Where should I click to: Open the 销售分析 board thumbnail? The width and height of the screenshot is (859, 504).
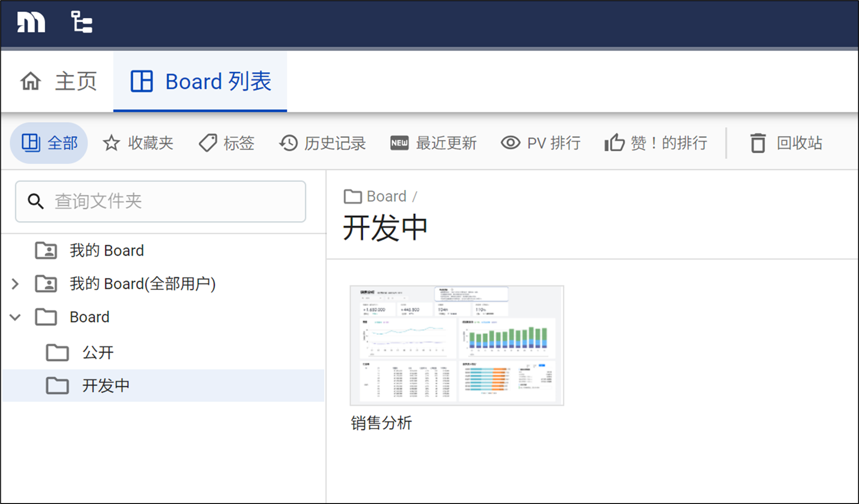(x=456, y=345)
